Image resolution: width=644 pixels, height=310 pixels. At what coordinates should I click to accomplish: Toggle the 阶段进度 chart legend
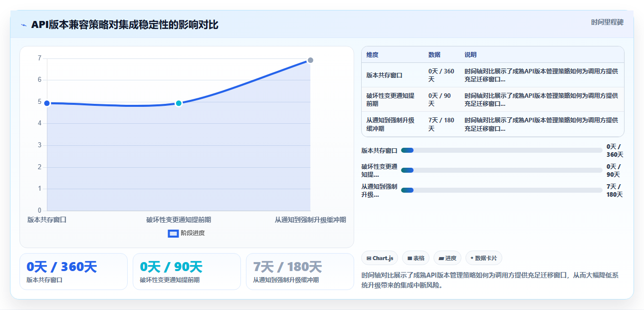[187, 233]
